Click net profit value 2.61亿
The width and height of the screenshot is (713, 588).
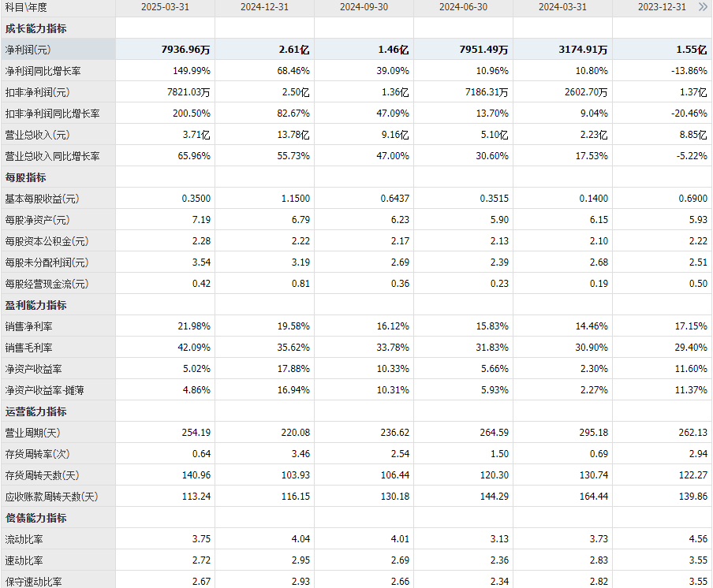click(x=294, y=50)
